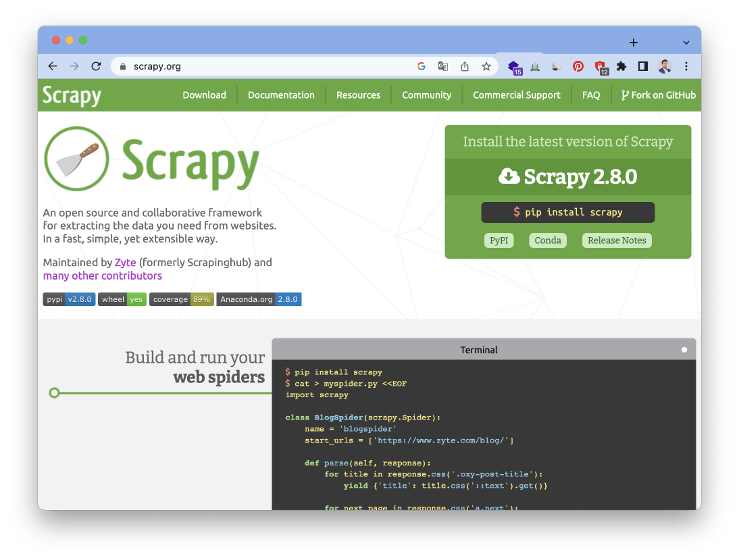739x560 pixels.
Task: Click the "name = 'blogspider'" code line
Action: [351, 429]
